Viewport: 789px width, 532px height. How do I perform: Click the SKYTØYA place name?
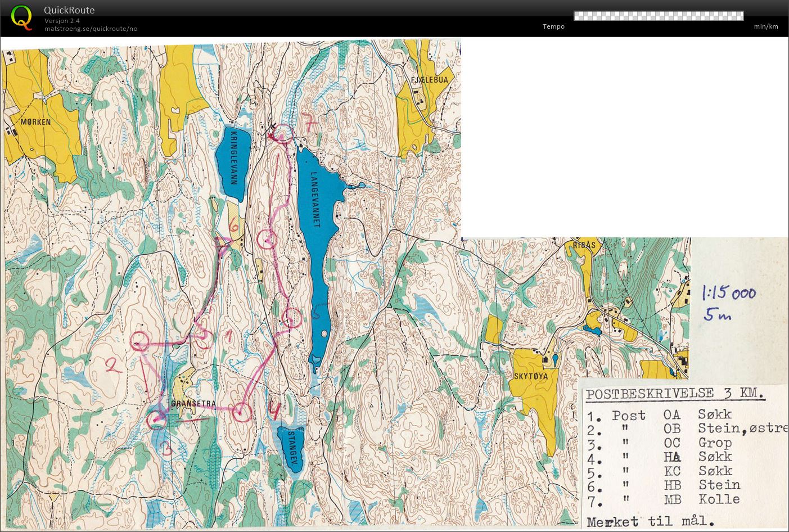(x=531, y=377)
